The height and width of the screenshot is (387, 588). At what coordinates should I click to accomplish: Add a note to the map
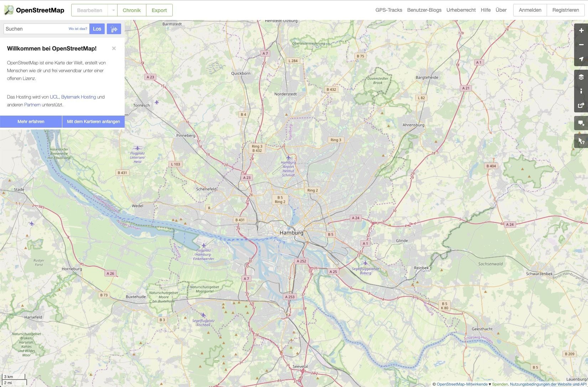pyautogui.click(x=581, y=123)
